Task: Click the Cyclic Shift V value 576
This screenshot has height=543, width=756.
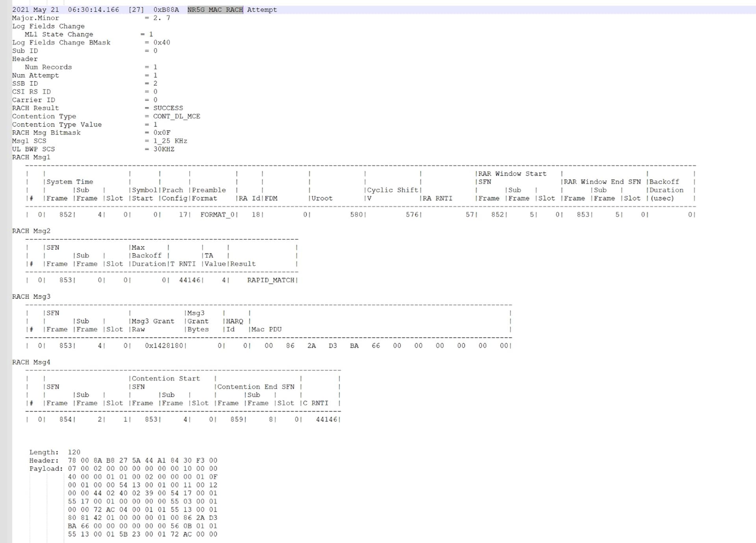Action: tap(412, 215)
